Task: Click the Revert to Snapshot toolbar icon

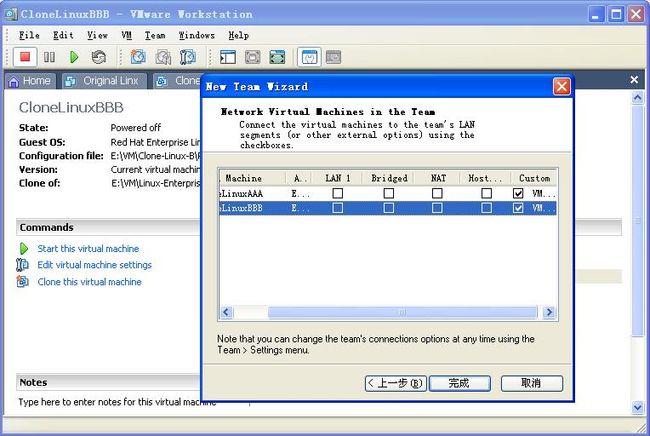Action: (163, 57)
